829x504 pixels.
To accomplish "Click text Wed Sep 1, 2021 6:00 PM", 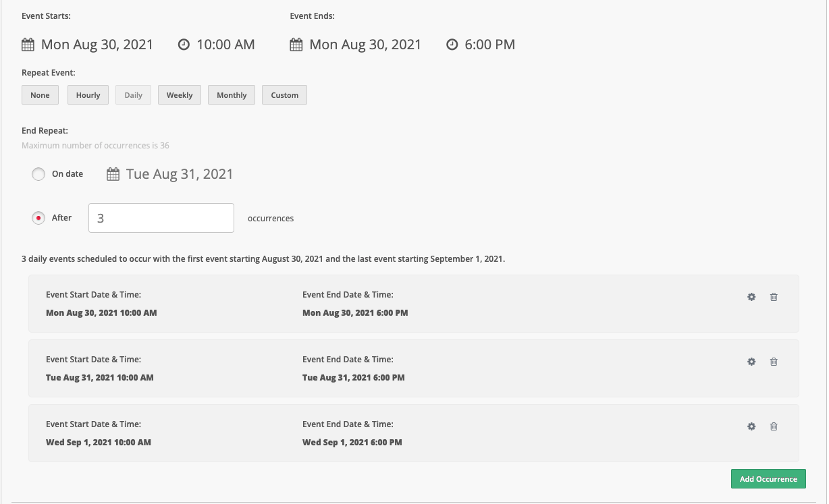I will [352, 443].
